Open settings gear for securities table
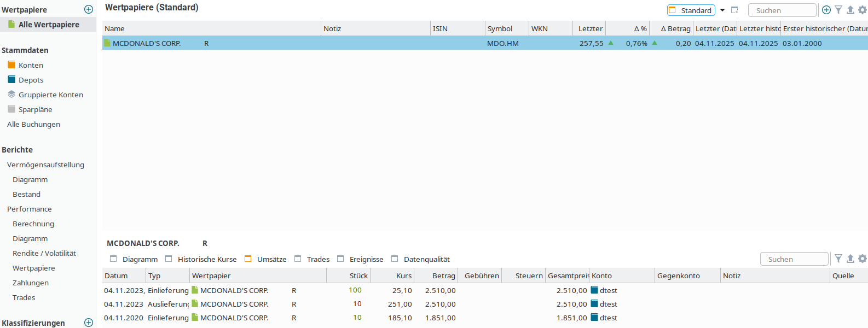Viewport: 868px width, 328px height. point(863,10)
